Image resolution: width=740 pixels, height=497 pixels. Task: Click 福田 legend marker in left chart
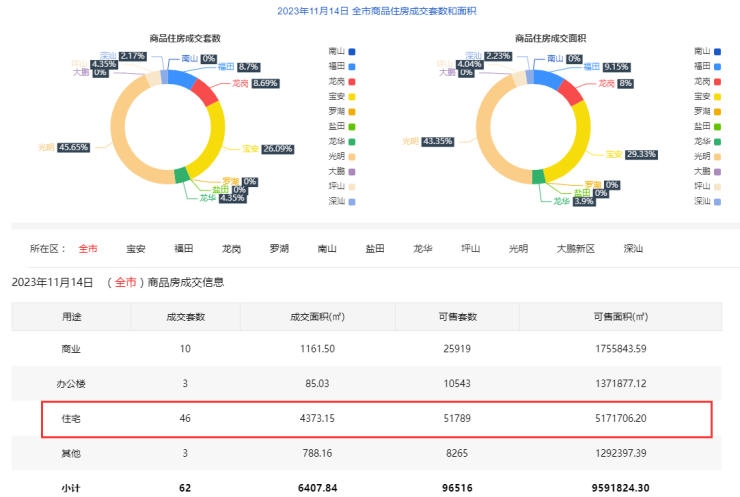[x=351, y=66]
